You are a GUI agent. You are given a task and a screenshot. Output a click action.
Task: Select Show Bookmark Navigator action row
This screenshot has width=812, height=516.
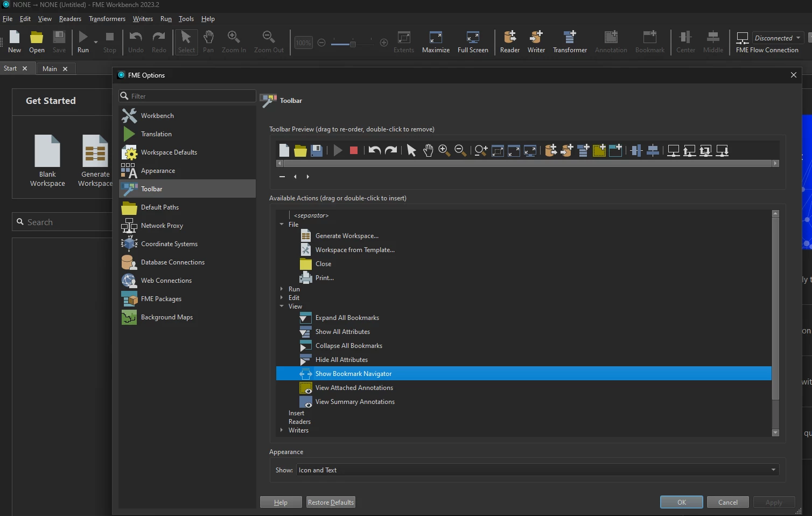tap(524, 373)
